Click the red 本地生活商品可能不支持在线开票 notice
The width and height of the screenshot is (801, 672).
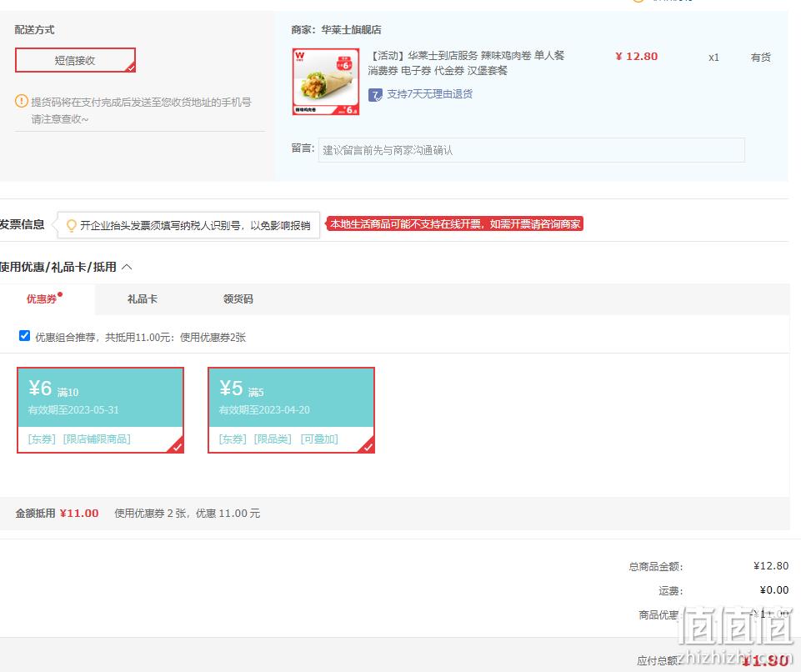(x=454, y=223)
